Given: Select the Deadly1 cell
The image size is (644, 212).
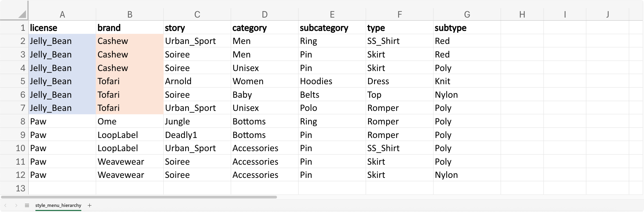Looking at the screenshot, I should click(197, 135).
